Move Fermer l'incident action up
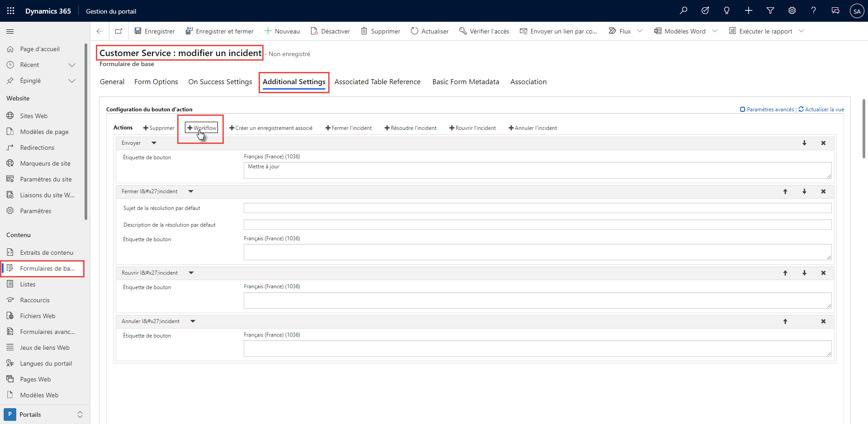868x424 pixels. click(785, 191)
